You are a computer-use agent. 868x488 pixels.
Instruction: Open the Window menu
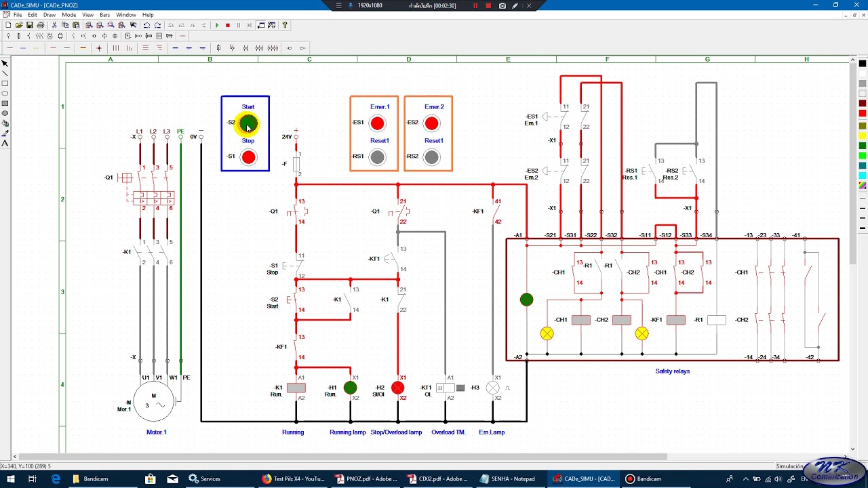coord(126,14)
